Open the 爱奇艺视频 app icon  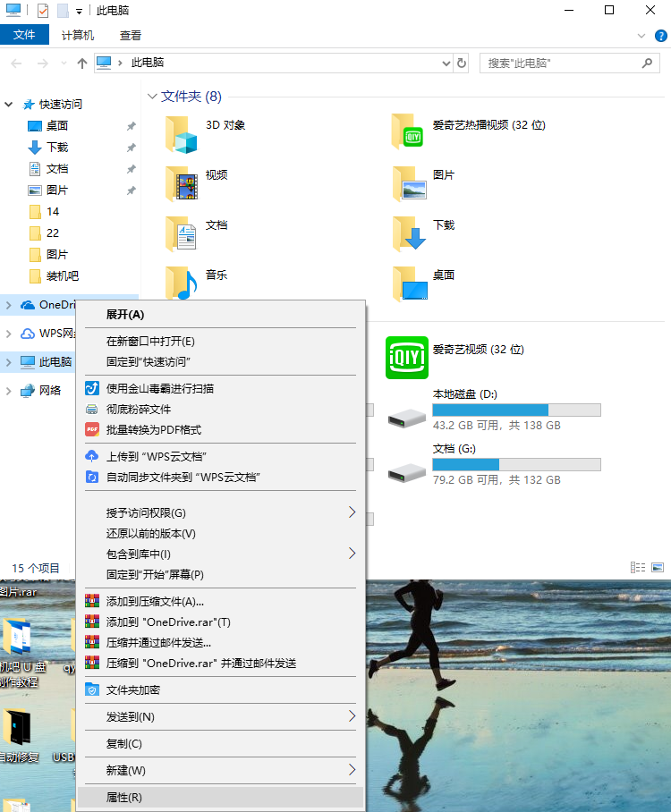click(406, 357)
